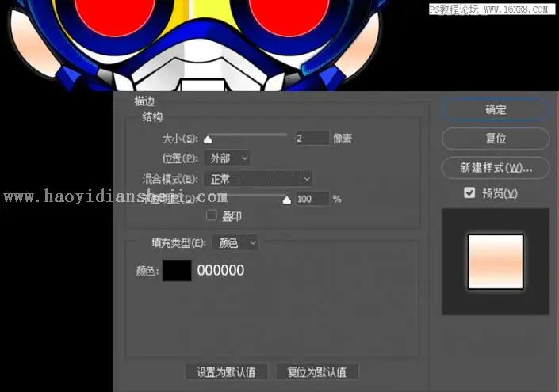Open the 填充类型 fill type dropdown
This screenshot has height=392, width=559.
point(235,243)
